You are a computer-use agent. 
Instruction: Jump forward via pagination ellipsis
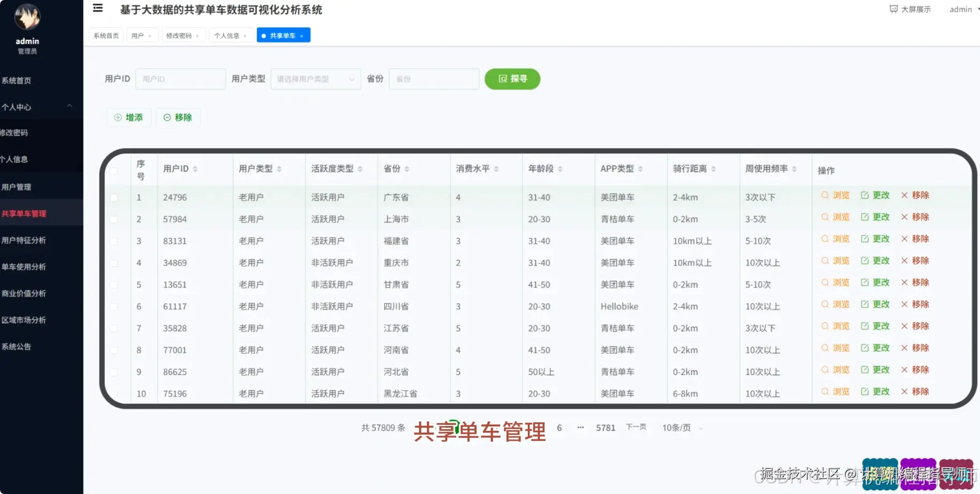(x=580, y=427)
